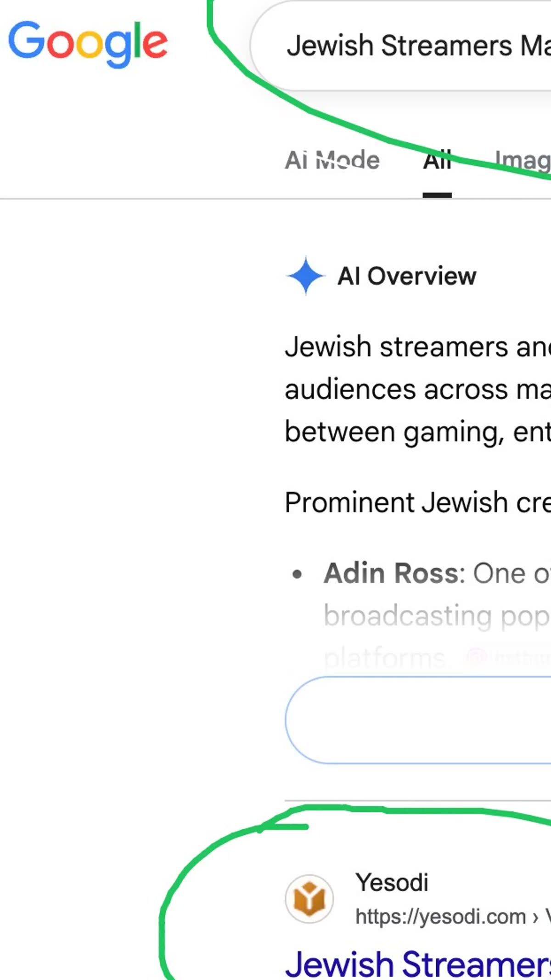This screenshot has height=980, width=551.
Task: Click the faded broadcasting text line
Action: coord(437,616)
